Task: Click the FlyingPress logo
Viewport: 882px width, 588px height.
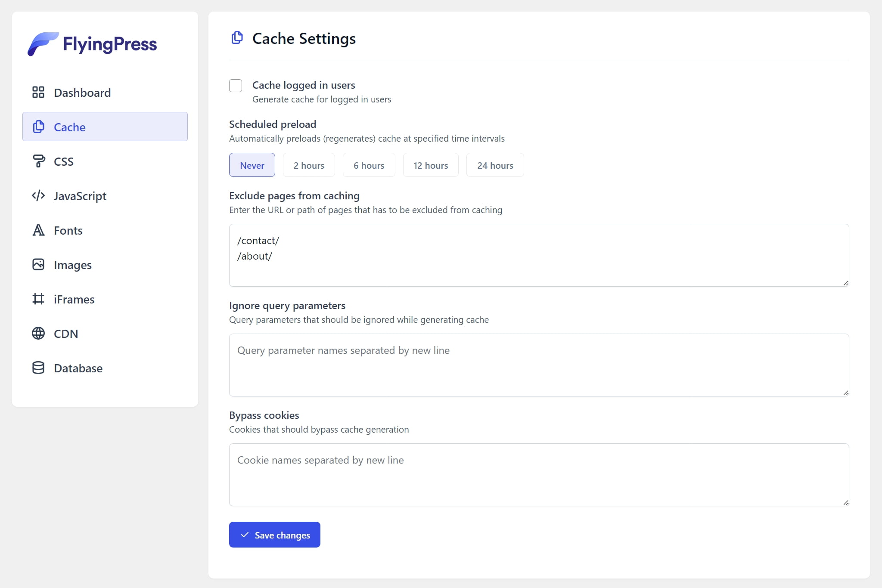Action: click(92, 44)
